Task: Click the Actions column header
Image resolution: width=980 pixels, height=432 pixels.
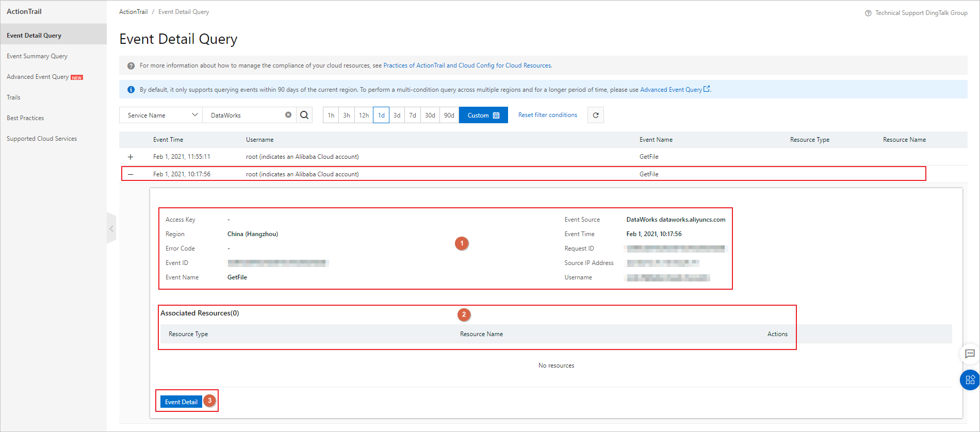Action: pyautogui.click(x=777, y=334)
